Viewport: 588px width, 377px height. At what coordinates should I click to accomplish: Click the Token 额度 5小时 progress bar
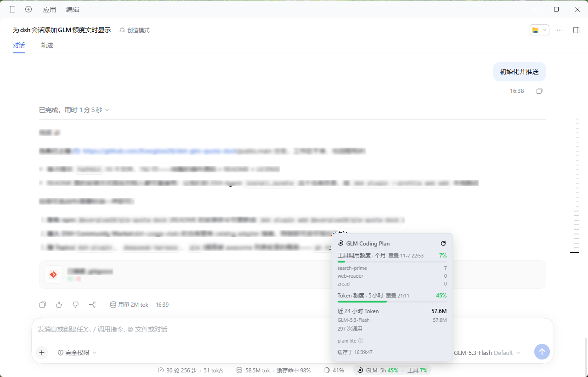pos(392,302)
